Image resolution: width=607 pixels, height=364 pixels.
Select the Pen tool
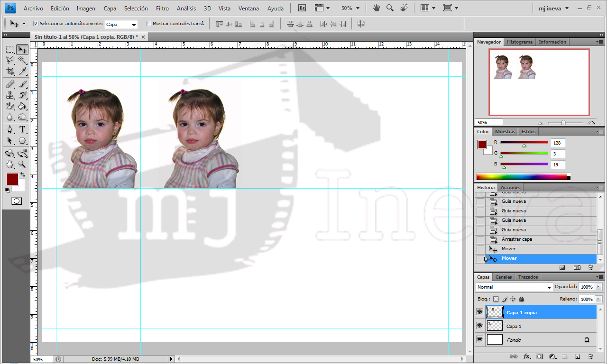[10, 130]
